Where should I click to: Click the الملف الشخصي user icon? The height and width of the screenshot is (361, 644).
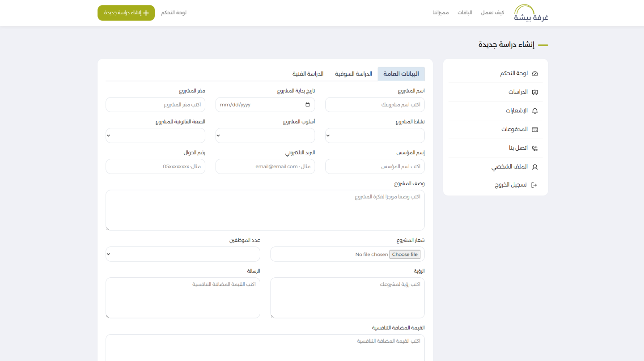click(535, 167)
